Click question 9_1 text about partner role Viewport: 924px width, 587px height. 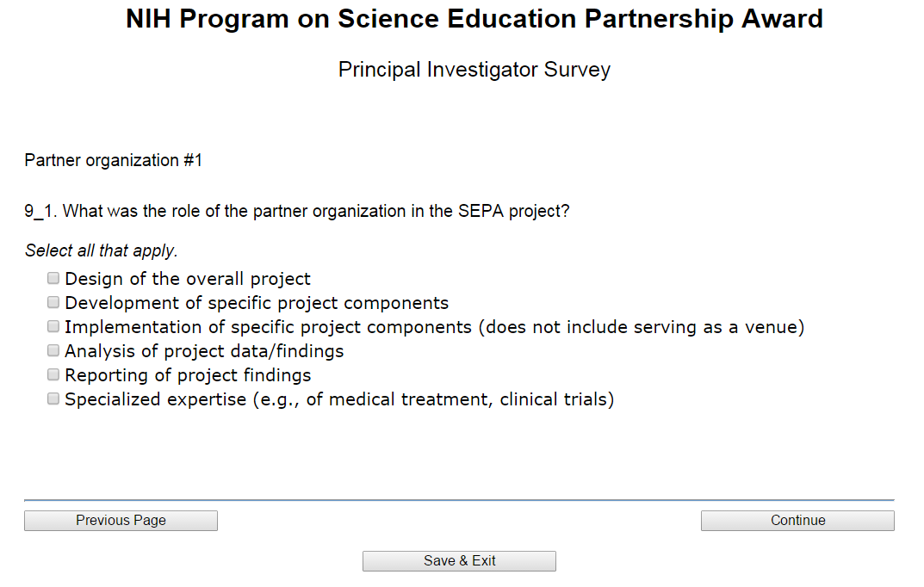[x=297, y=211]
